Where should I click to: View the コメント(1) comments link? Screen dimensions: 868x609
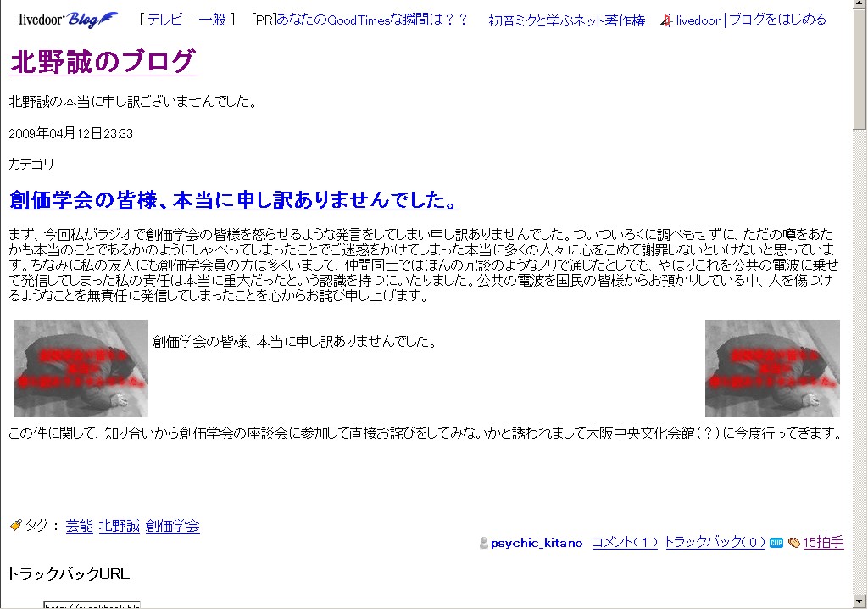pyautogui.click(x=625, y=543)
